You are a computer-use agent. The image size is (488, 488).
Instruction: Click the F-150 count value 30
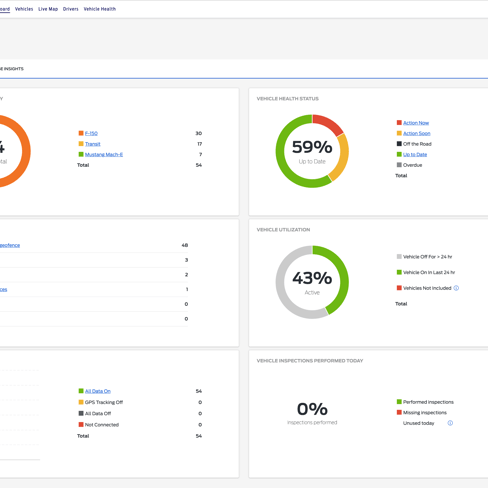(199, 133)
